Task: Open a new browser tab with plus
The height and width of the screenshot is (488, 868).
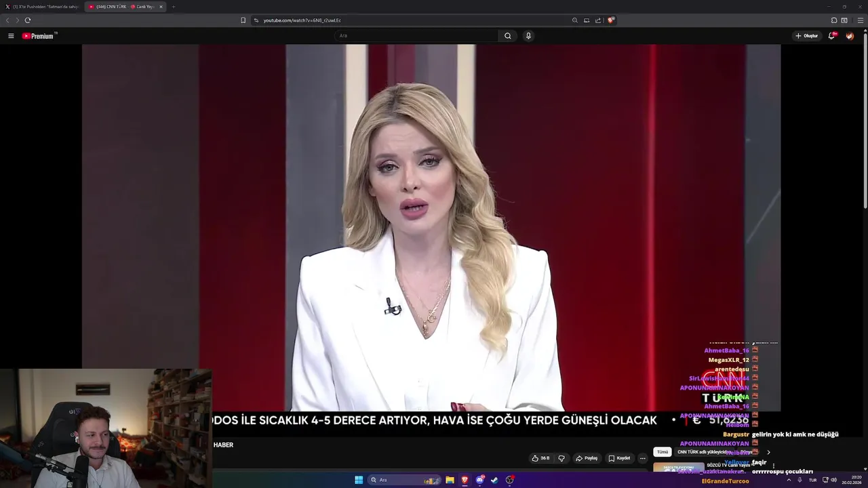Action: [x=173, y=7]
